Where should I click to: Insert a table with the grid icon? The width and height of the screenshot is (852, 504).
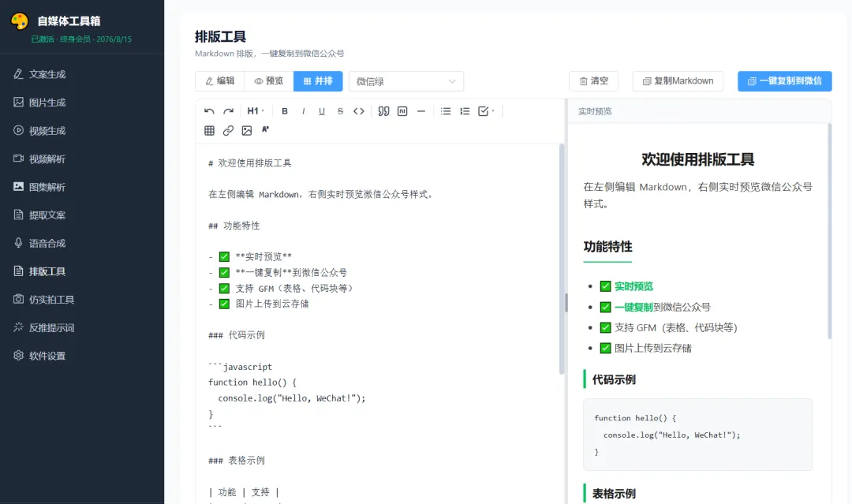209,130
